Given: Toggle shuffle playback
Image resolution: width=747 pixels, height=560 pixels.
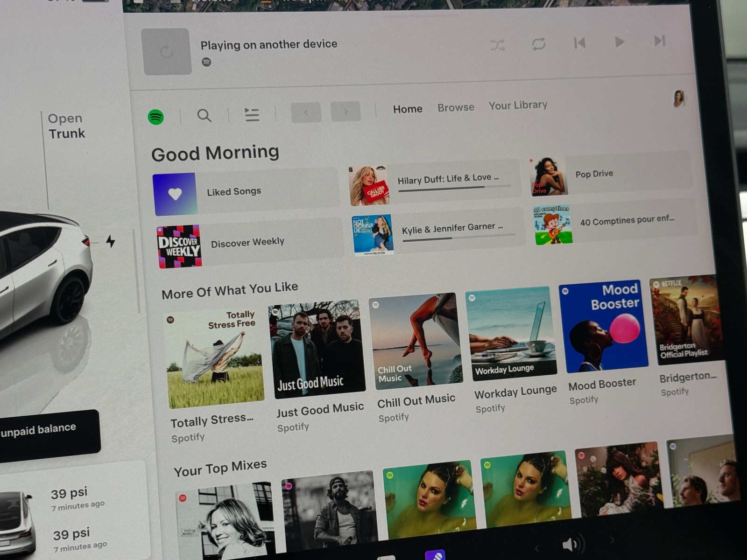Looking at the screenshot, I should pos(497,45).
